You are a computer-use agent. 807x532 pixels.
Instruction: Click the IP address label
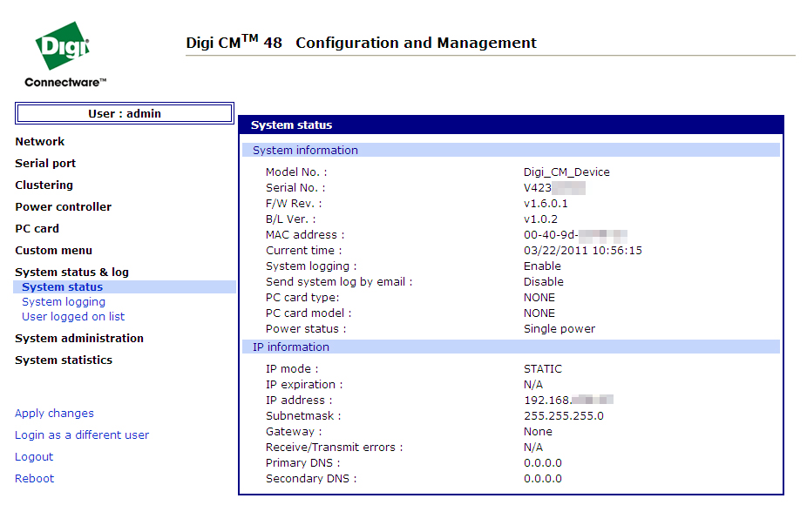tap(299, 401)
